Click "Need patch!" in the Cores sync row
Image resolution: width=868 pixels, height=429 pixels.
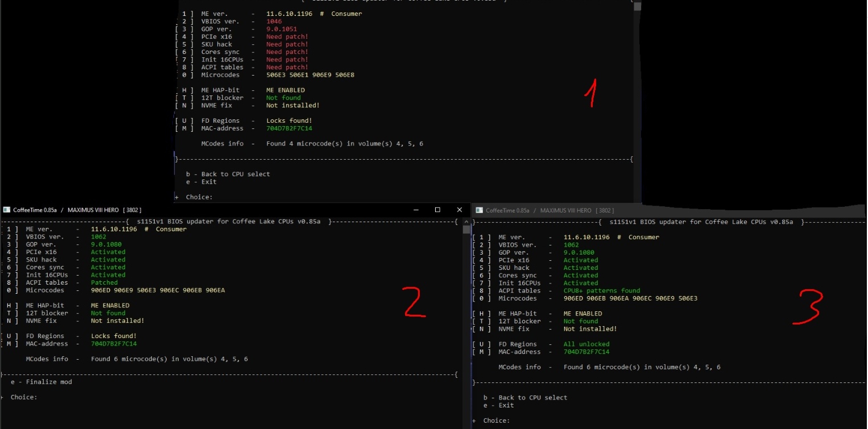pos(287,52)
